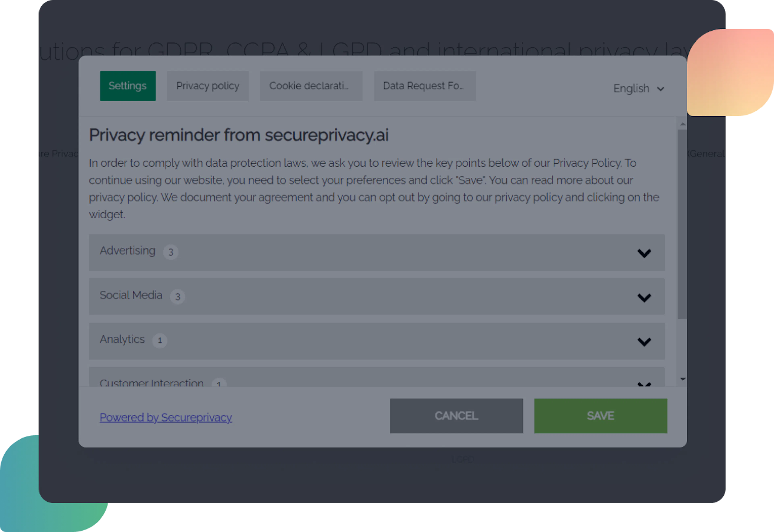This screenshot has height=532, width=774.
Task: Click the Analytics count badge showing 1
Action: (160, 340)
